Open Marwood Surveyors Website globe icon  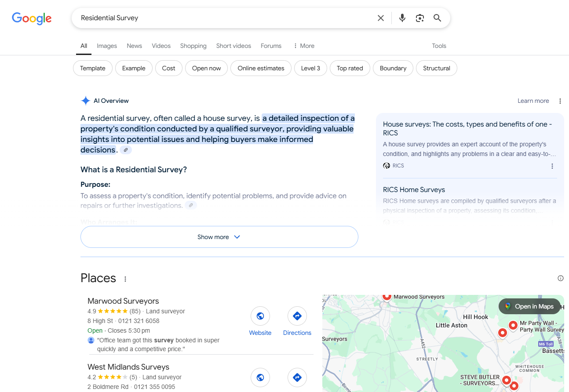(x=260, y=316)
